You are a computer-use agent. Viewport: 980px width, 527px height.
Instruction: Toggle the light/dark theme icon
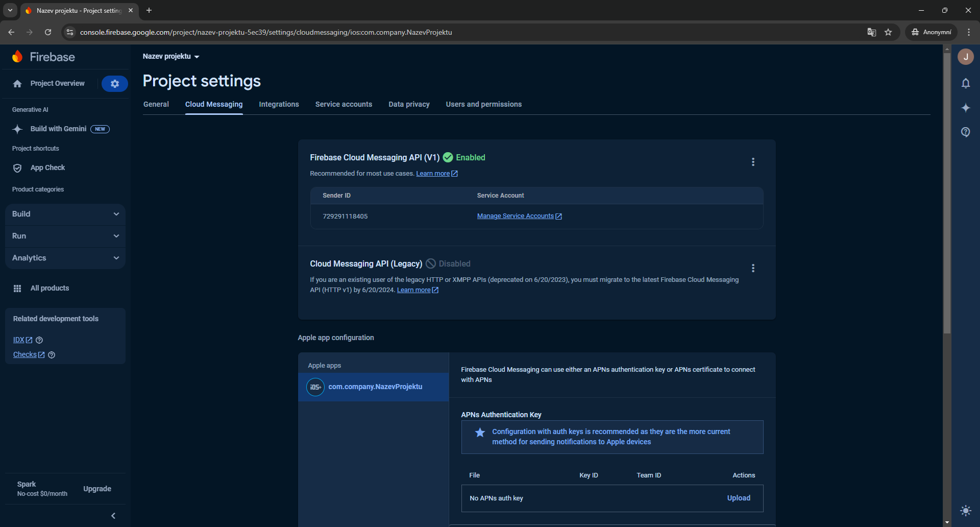(965, 510)
